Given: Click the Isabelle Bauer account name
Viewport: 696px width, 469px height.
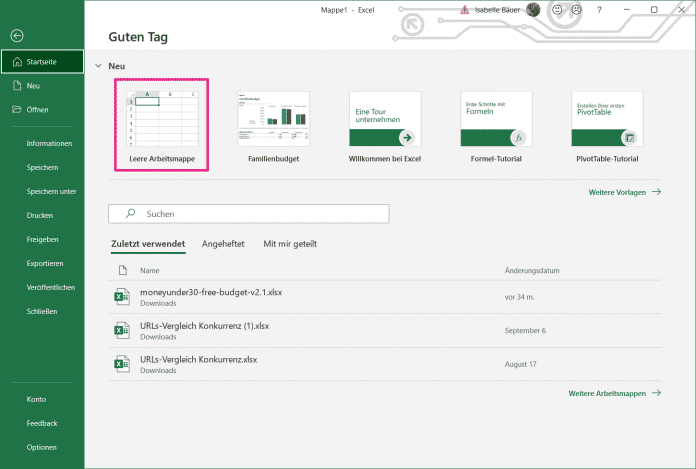Looking at the screenshot, I should [x=497, y=10].
